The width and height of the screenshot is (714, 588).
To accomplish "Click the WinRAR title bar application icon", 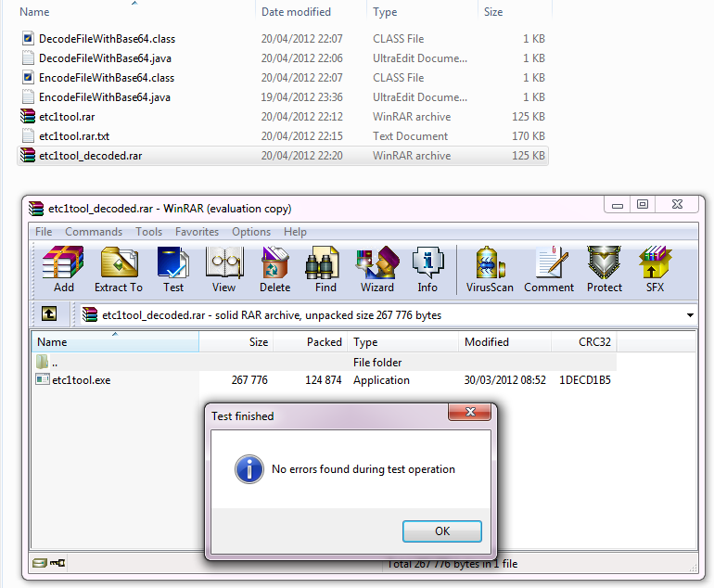I will click(36, 208).
